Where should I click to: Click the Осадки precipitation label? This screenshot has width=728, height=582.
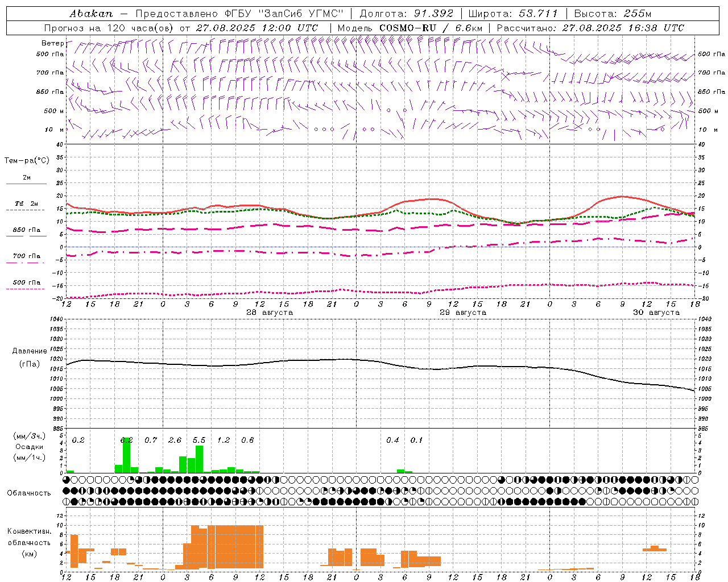[29, 447]
